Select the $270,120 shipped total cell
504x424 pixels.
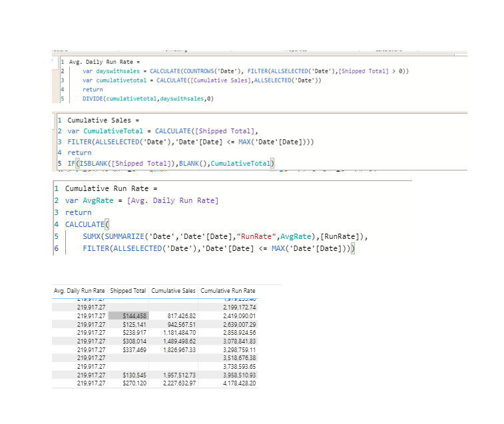pos(134,383)
